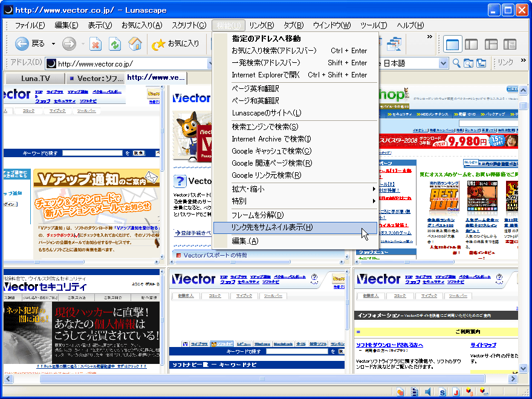
Task: Select LunascapeのサイトへL menu item
Action: click(x=295, y=113)
